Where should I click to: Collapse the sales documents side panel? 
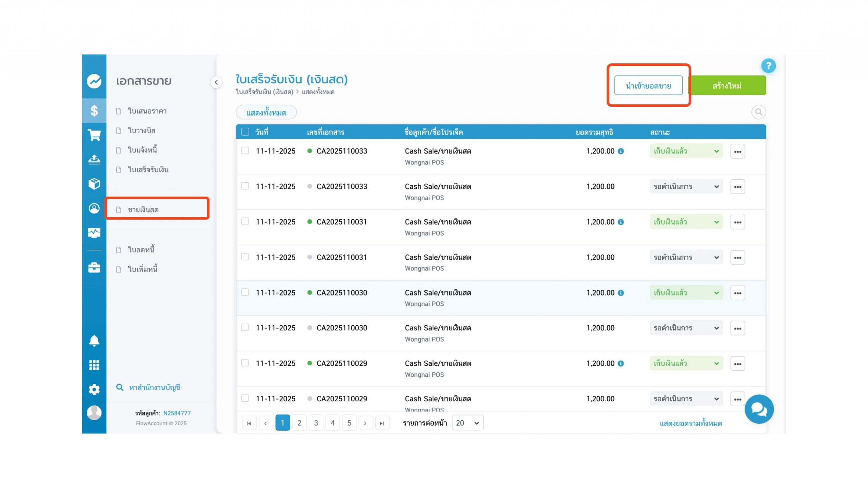pos(216,82)
